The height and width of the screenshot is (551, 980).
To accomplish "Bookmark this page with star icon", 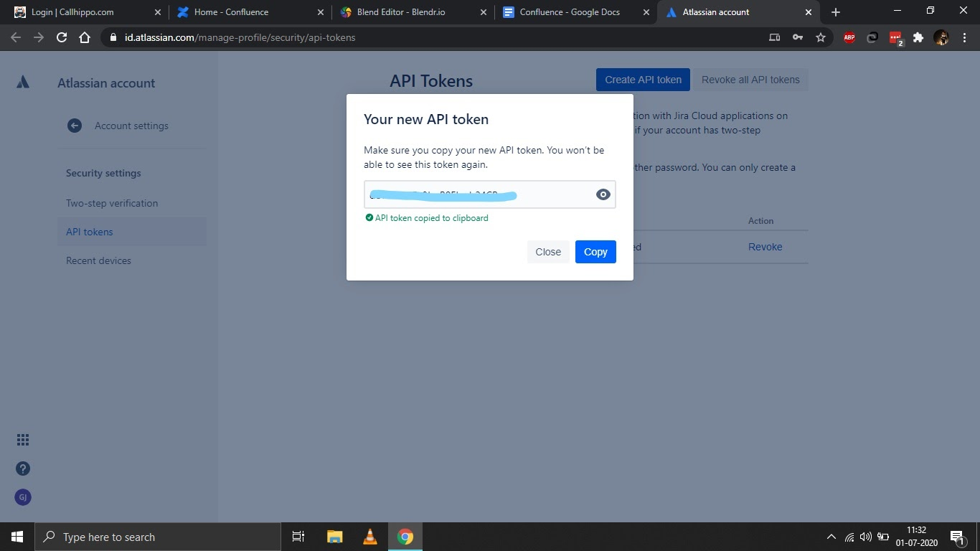I will tap(821, 37).
